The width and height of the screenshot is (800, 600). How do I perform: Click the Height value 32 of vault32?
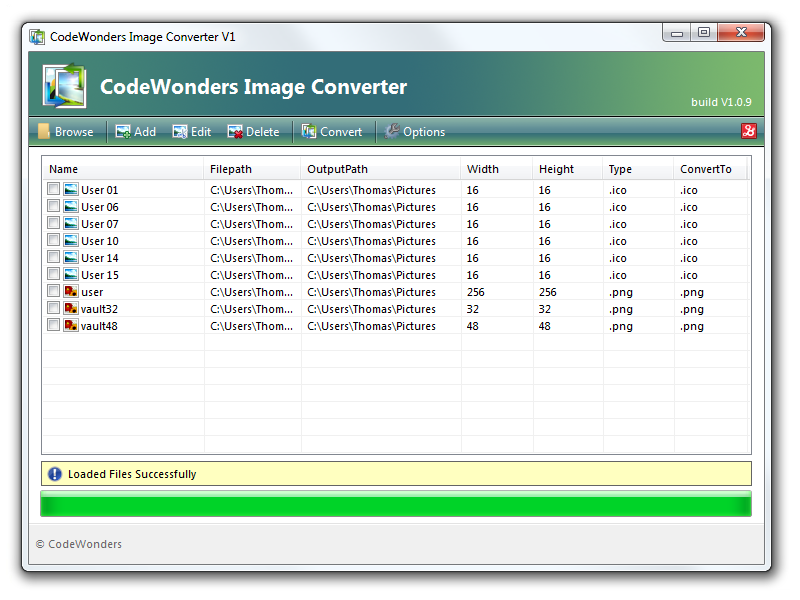click(x=545, y=309)
